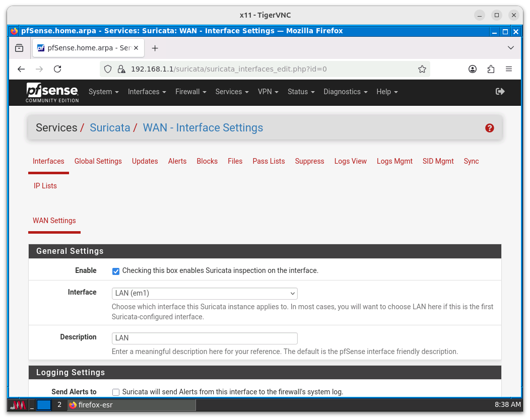Click the pfSense logo
This screenshot has width=530, height=420.
52,93
